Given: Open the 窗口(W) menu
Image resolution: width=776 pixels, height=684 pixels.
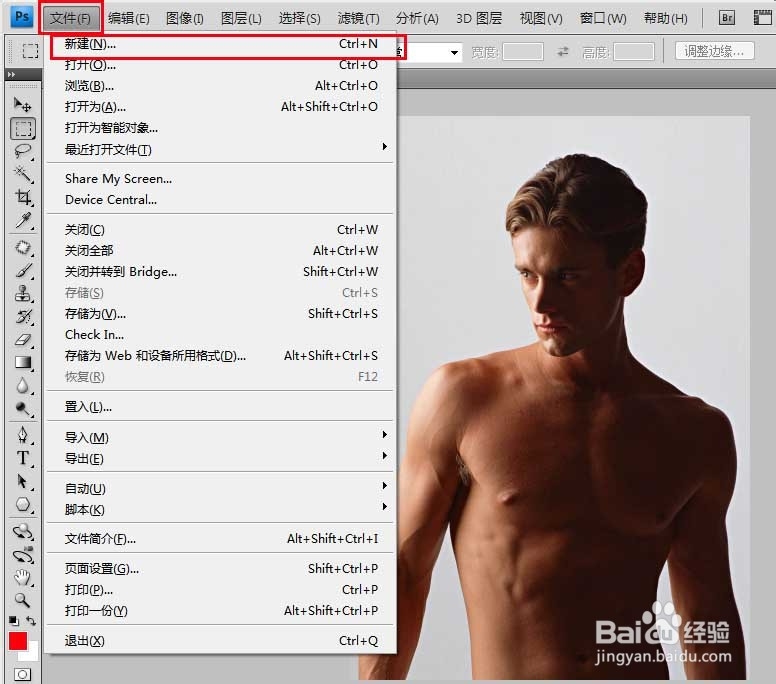Looking at the screenshot, I should [603, 18].
